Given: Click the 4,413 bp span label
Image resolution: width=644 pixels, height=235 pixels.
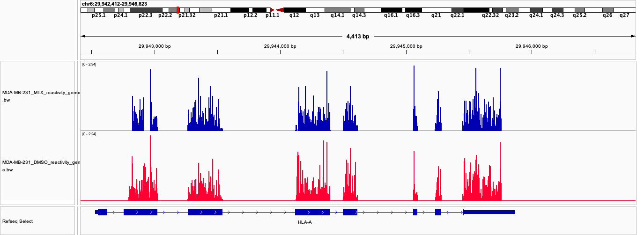Looking at the screenshot, I should coord(358,36).
